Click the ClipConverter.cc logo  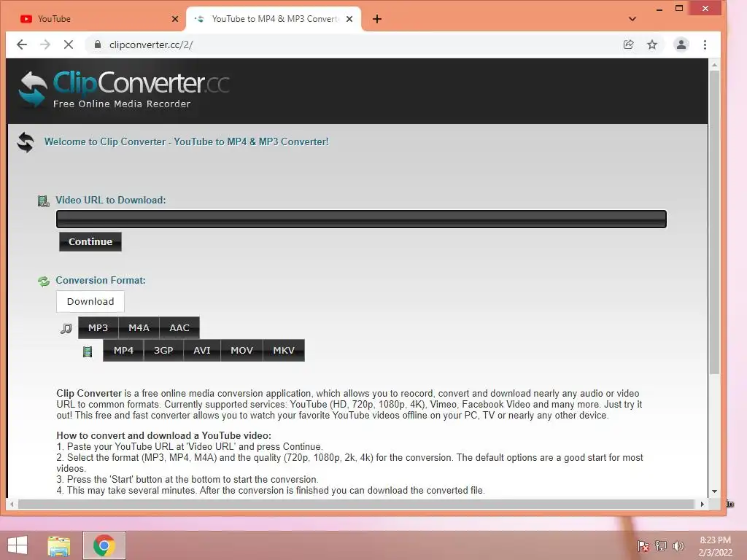tap(124, 89)
